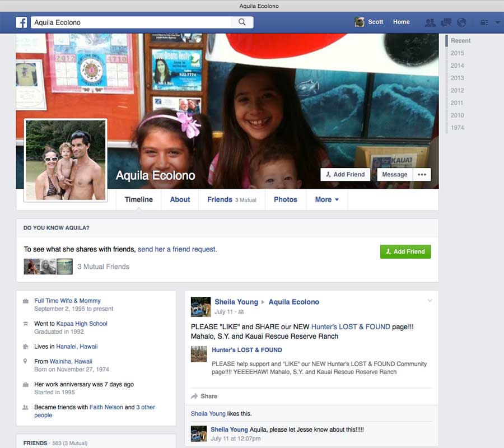
Task: Click post audience friends icon
Action: pos(241,312)
